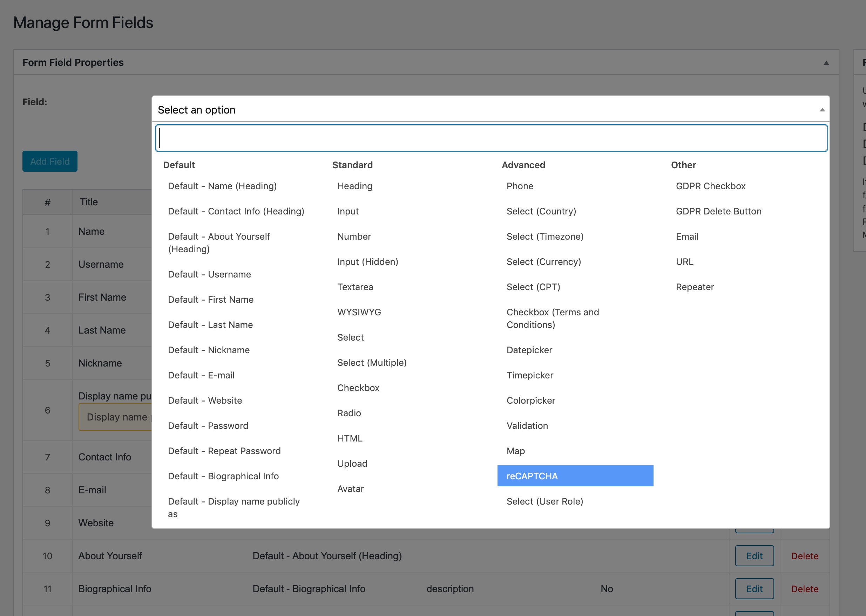The height and width of the screenshot is (616, 866).
Task: Select the highlighted reCAPTCHA option
Action: coord(575,476)
